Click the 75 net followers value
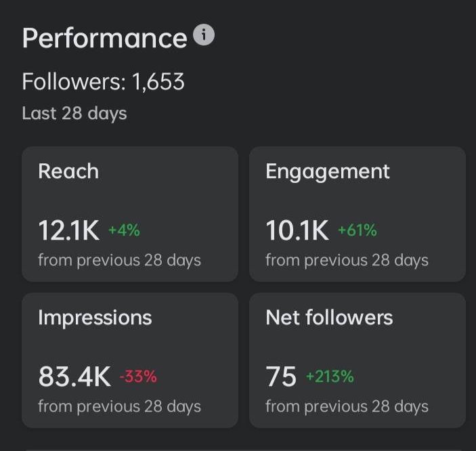The width and height of the screenshot is (476, 451). (281, 377)
